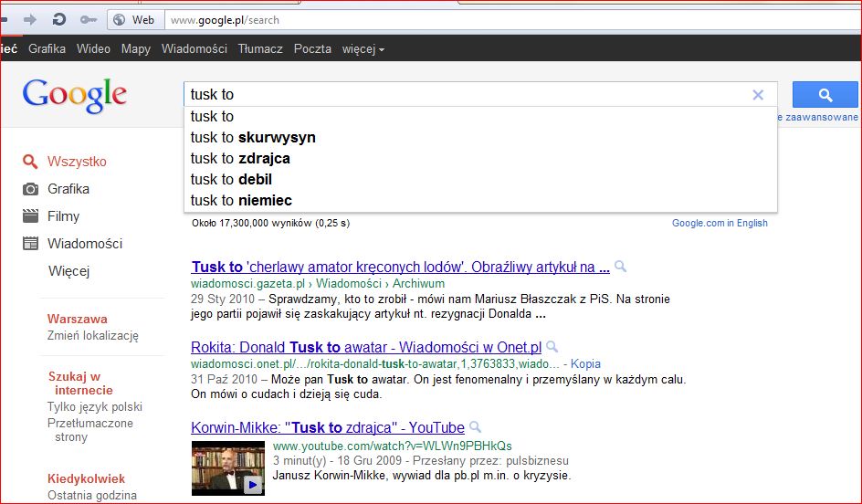Open the password key icon in the toolbar
Viewport: 862px width, 504px height.
89,20
